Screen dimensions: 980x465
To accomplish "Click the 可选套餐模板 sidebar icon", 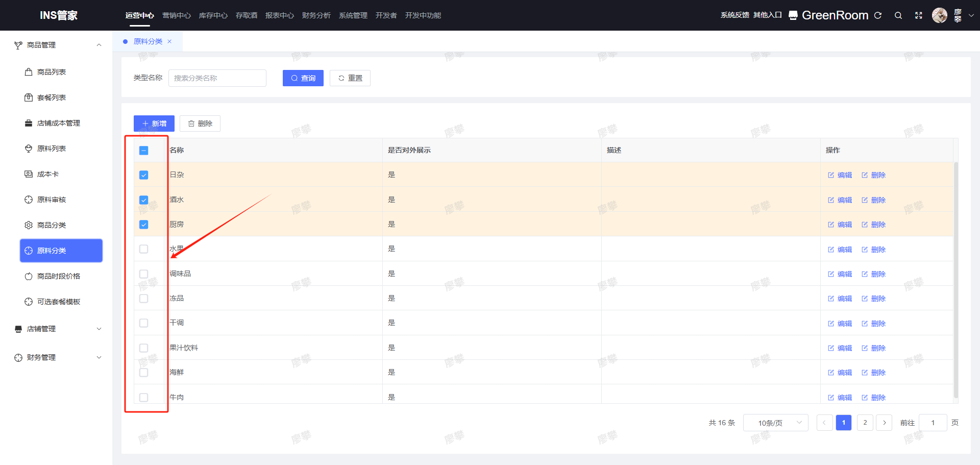I will pos(29,302).
